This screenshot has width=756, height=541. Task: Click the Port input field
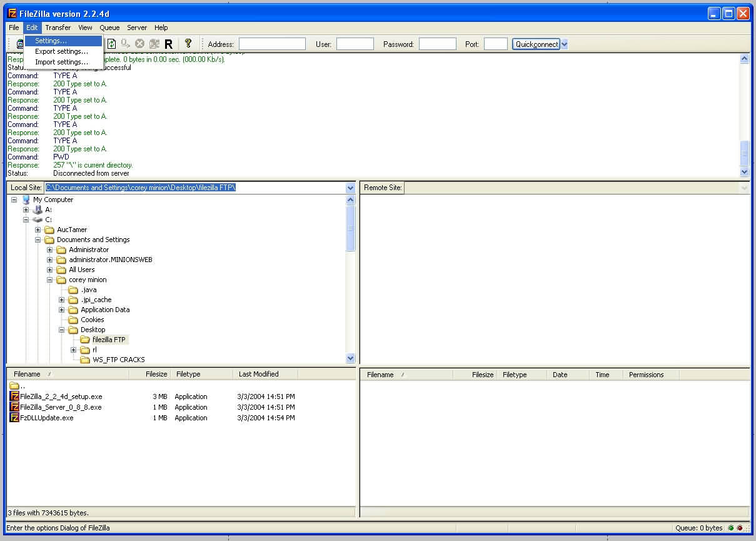click(x=496, y=44)
